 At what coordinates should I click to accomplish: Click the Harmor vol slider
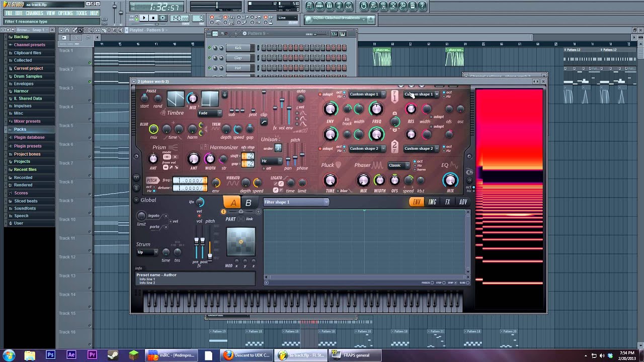click(282, 108)
